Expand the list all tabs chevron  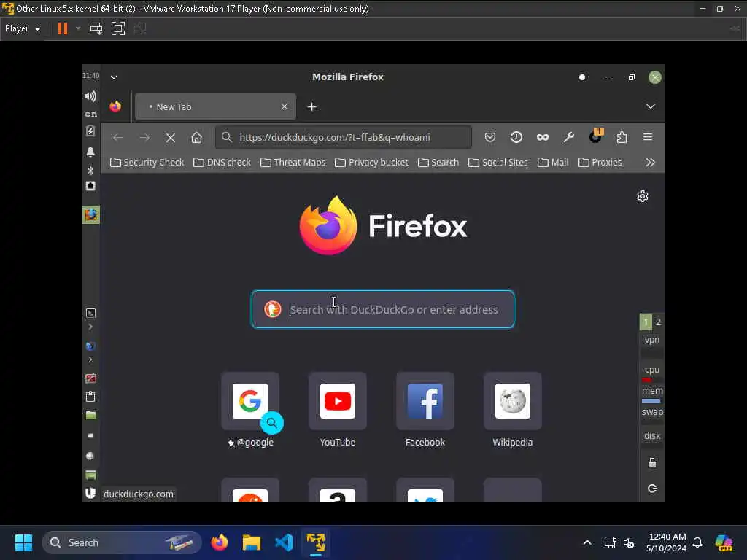pos(650,106)
